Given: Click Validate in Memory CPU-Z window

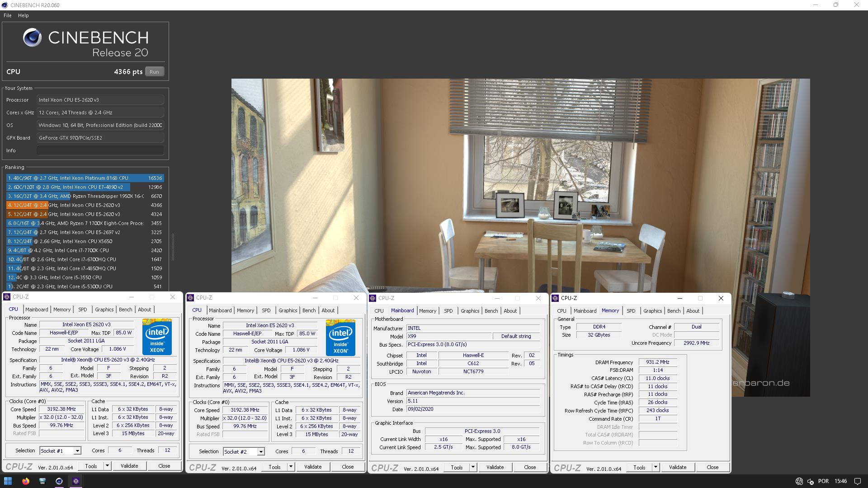Looking at the screenshot, I should click(678, 467).
